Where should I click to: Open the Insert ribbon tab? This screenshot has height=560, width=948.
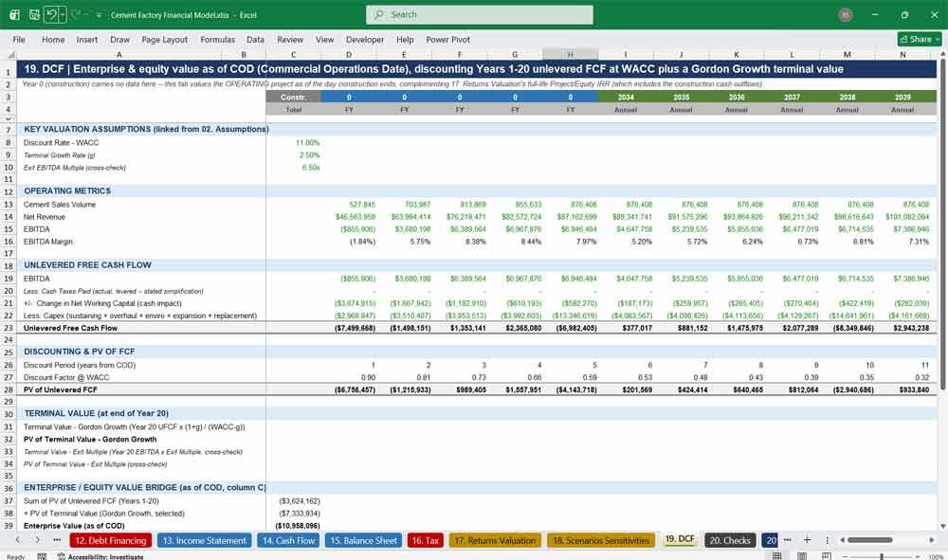coord(87,39)
